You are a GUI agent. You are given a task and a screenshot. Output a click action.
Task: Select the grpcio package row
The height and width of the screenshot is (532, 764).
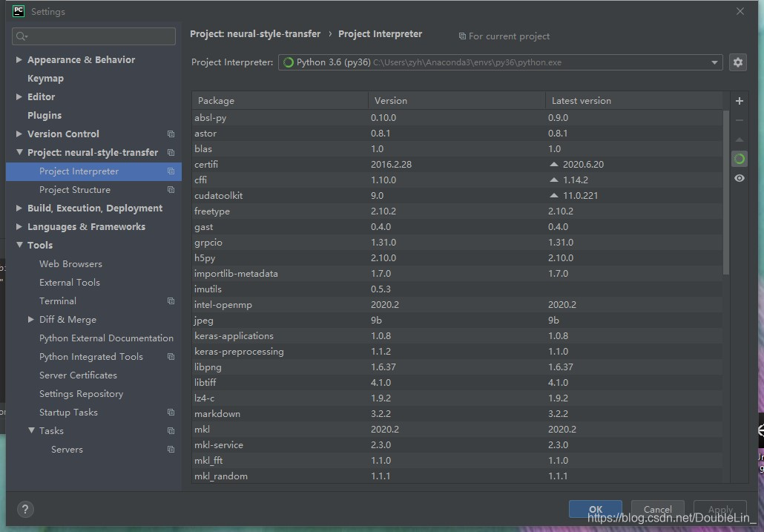tap(458, 242)
